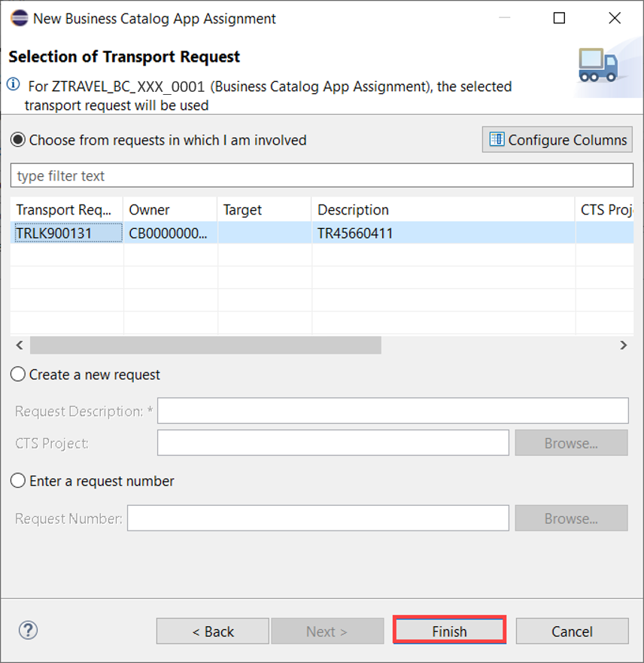
Task: Click the Owner column header
Action: (x=170, y=209)
